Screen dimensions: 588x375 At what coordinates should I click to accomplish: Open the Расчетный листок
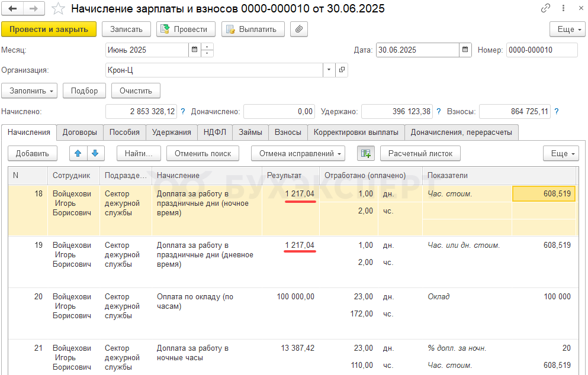tap(420, 153)
